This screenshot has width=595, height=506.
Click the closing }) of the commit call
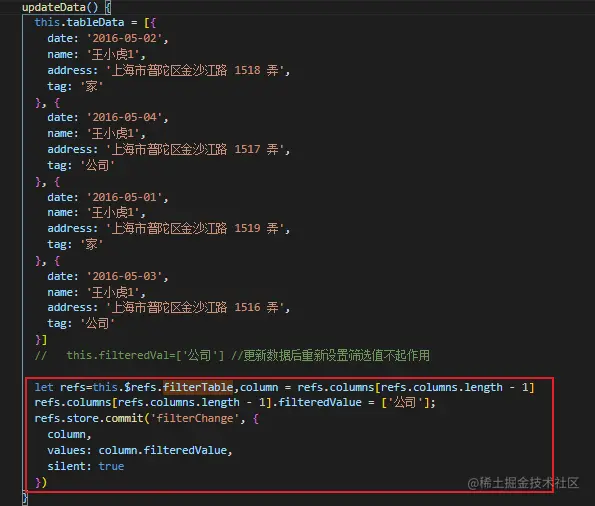41,482
